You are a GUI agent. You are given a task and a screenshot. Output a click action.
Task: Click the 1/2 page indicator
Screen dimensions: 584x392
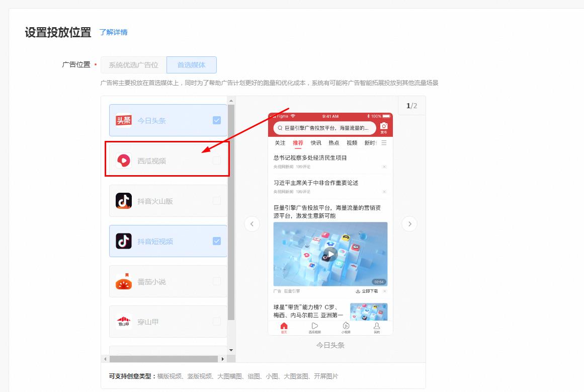tap(411, 106)
